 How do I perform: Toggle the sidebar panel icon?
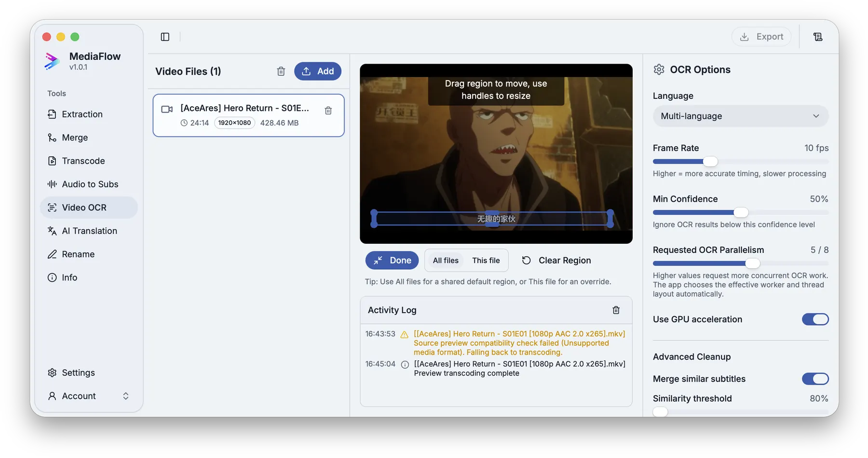pos(165,37)
